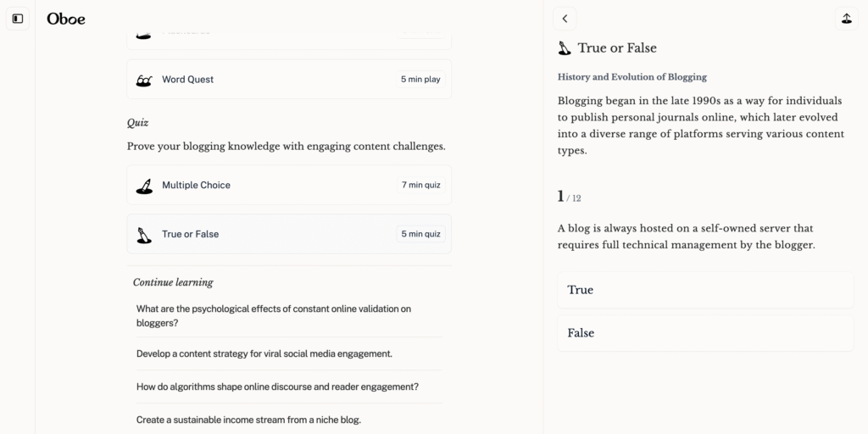This screenshot has width=868, height=434.
Task: Open the Multiple Choice quiz
Action: click(x=289, y=185)
